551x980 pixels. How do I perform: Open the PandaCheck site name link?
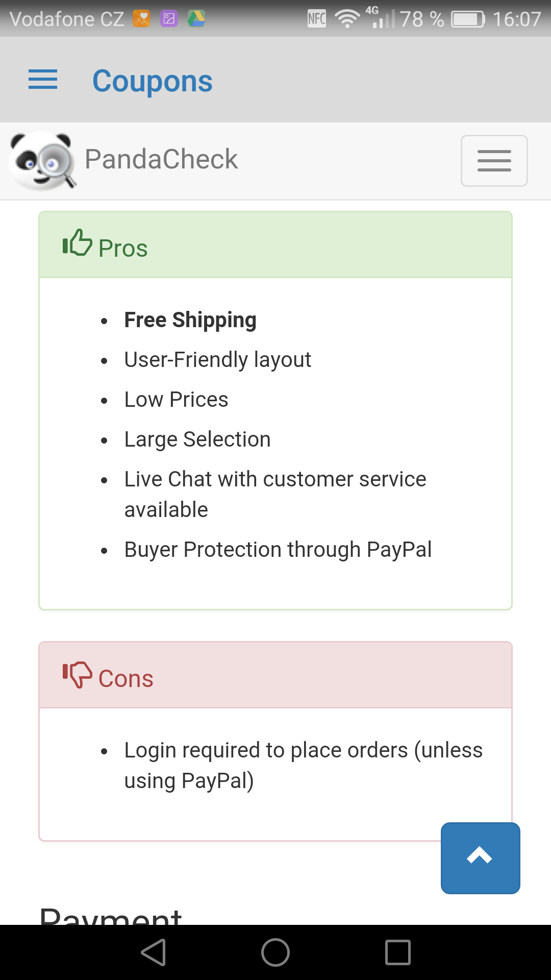pyautogui.click(x=161, y=159)
